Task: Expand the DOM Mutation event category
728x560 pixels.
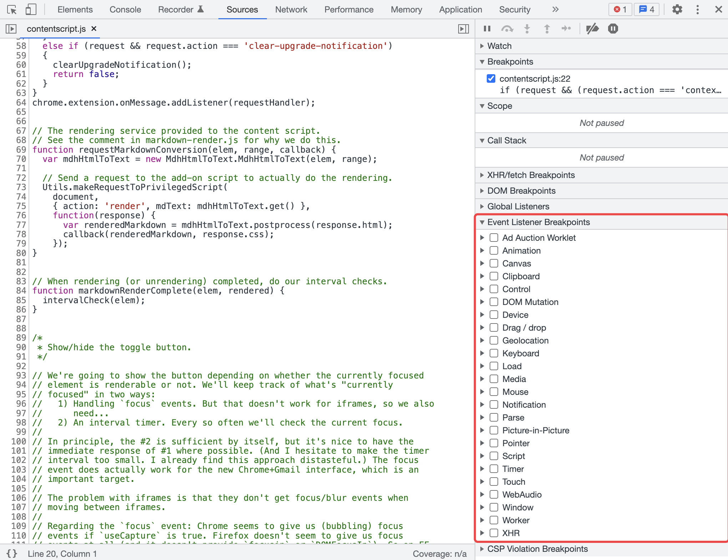Action: pyautogui.click(x=482, y=302)
